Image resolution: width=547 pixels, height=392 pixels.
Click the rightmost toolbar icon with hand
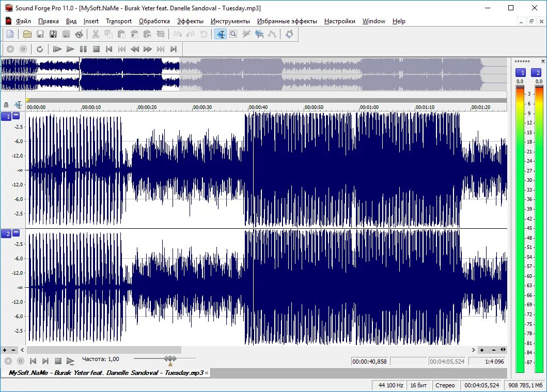coord(289,34)
